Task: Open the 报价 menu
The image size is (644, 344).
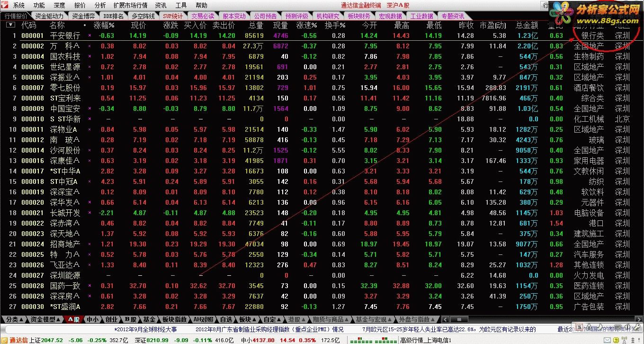Action: 80,5
